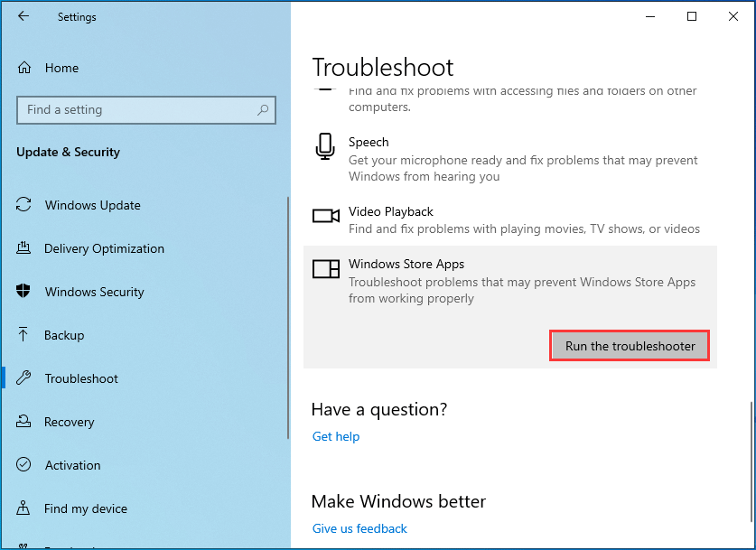Click the Troubleshoot wrench icon

[x=23, y=378]
